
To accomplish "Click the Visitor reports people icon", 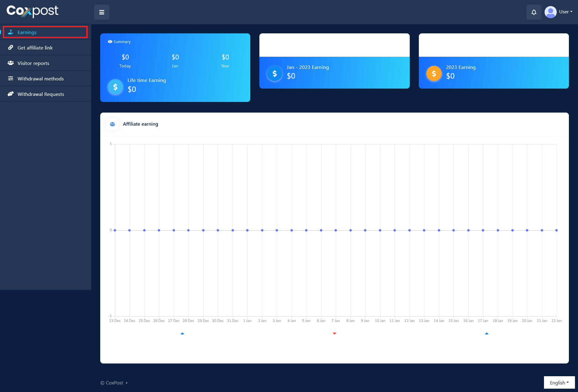I will click(x=11, y=63).
